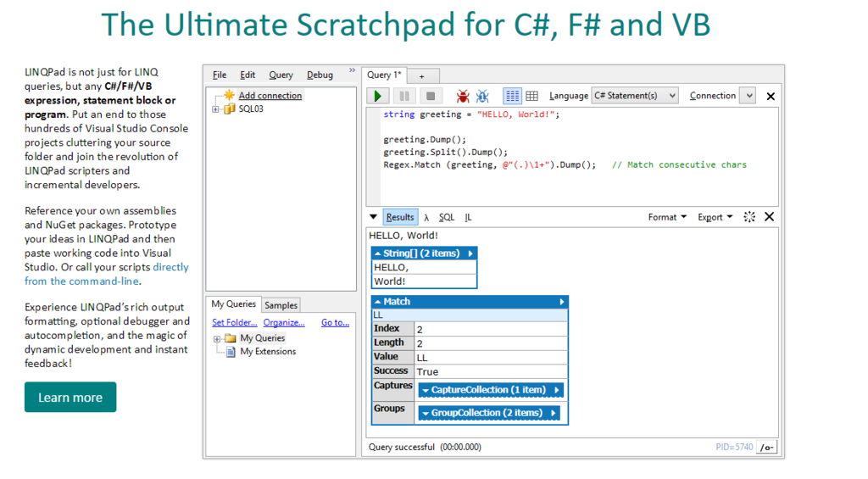Click the 'World!' array item cell
This screenshot has width=868, height=479.
[424, 281]
